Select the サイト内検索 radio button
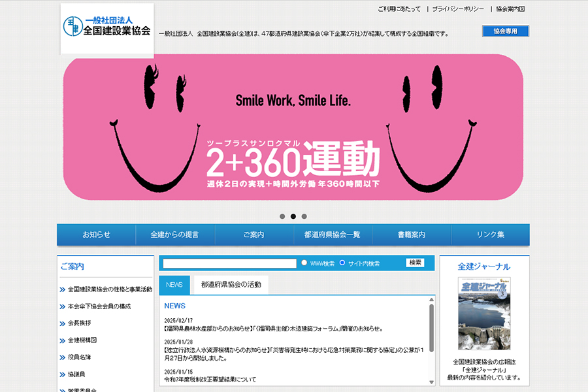The height and width of the screenshot is (392, 588). (342, 263)
